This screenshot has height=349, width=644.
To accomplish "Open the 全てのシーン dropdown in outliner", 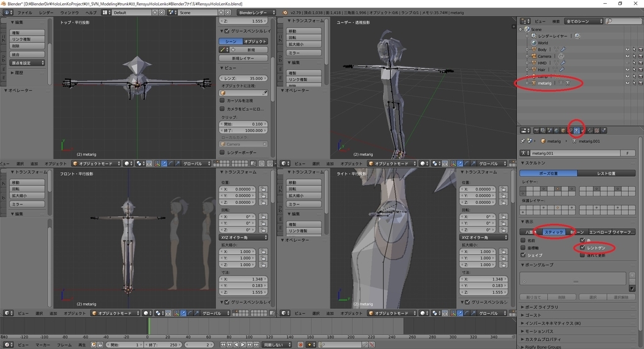I will tap(584, 21).
